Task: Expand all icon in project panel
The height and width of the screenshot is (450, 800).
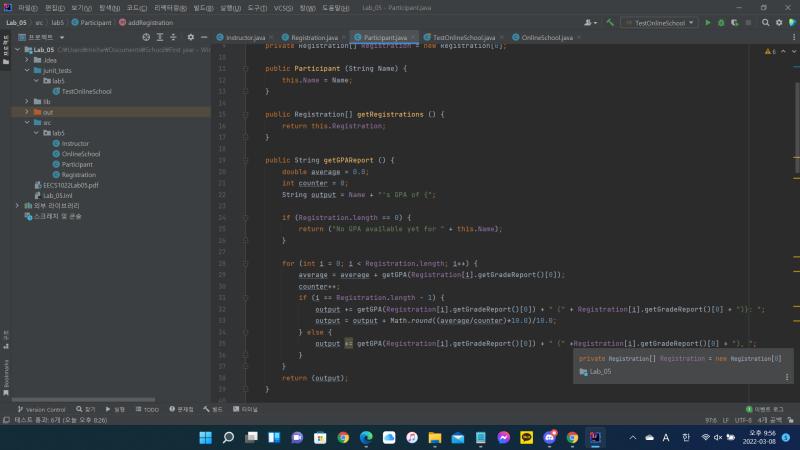Action: [x=160, y=37]
